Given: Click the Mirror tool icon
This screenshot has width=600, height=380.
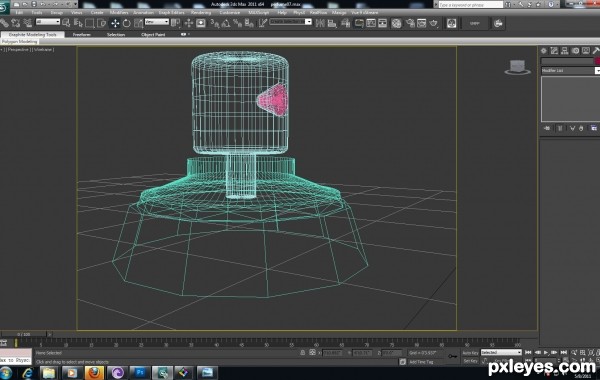Looking at the screenshot, I should point(320,23).
